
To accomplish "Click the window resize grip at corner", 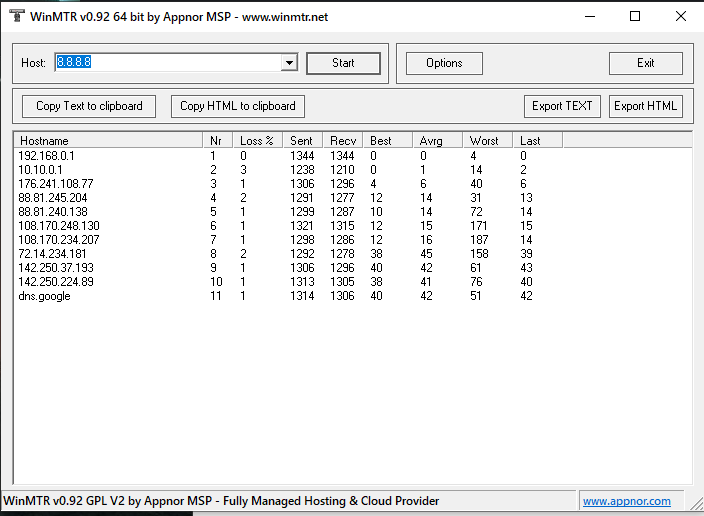I will [x=696, y=503].
